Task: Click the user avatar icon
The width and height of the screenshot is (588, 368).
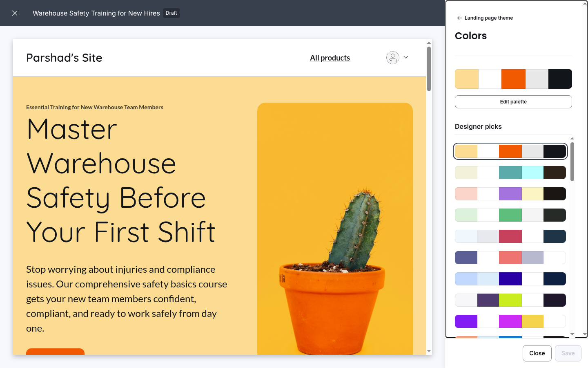Action: (x=393, y=58)
